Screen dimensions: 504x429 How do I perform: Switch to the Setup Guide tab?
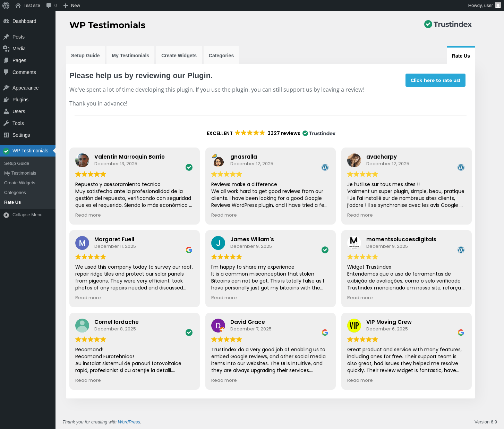click(x=85, y=56)
